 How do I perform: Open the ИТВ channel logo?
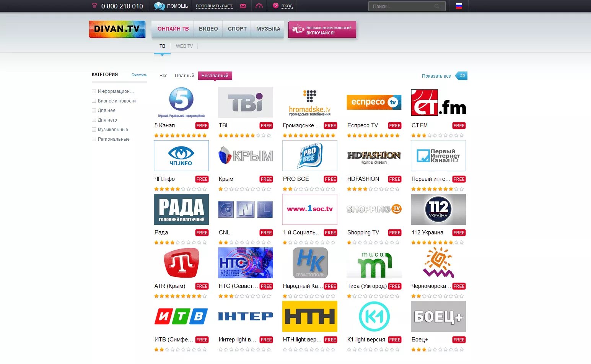(181, 316)
